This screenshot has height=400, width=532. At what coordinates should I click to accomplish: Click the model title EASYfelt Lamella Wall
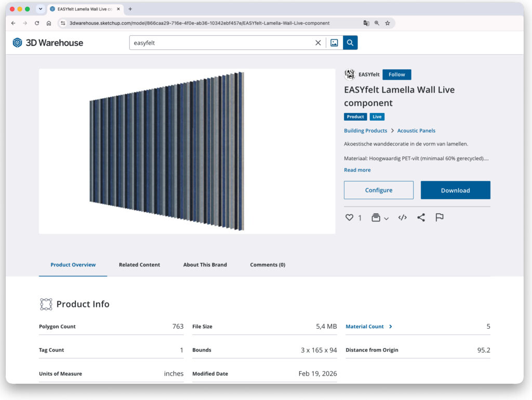pyautogui.click(x=400, y=96)
